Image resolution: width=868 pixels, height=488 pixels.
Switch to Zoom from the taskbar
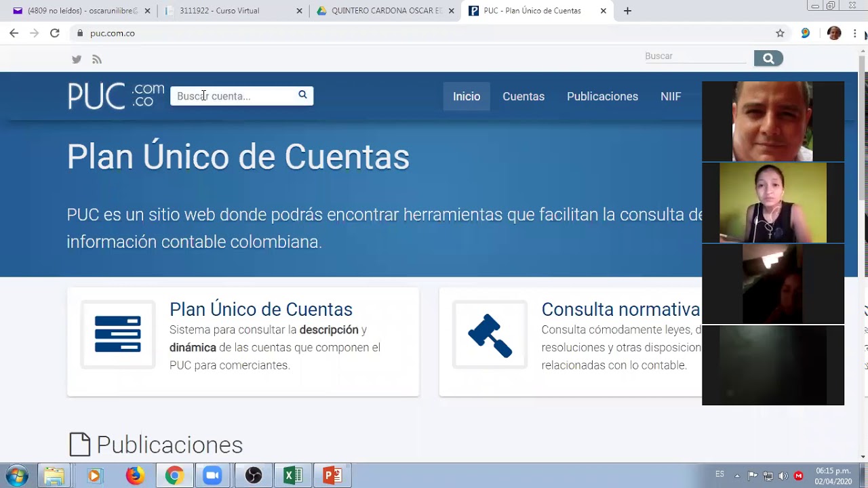213,476
